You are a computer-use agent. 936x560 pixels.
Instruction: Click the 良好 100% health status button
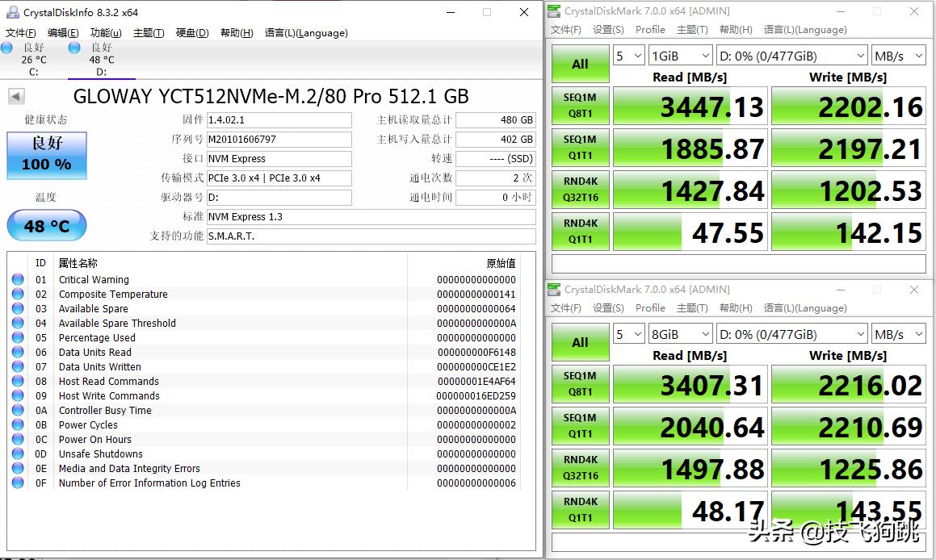pos(47,155)
